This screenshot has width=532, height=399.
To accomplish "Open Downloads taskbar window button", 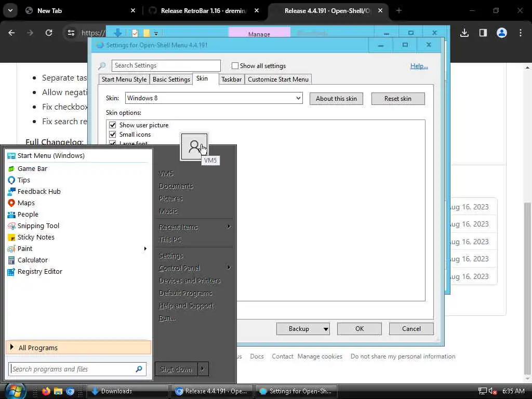I will pyautogui.click(x=128, y=391).
